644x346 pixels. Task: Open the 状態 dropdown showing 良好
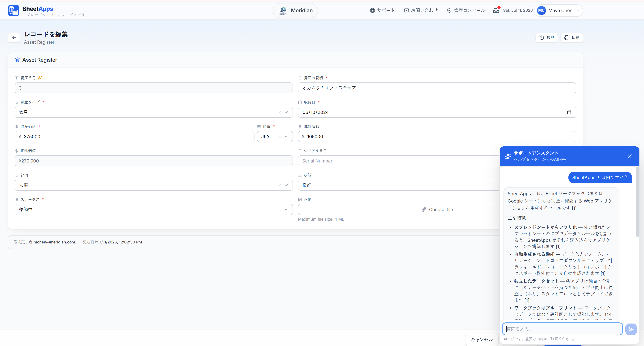click(x=398, y=185)
